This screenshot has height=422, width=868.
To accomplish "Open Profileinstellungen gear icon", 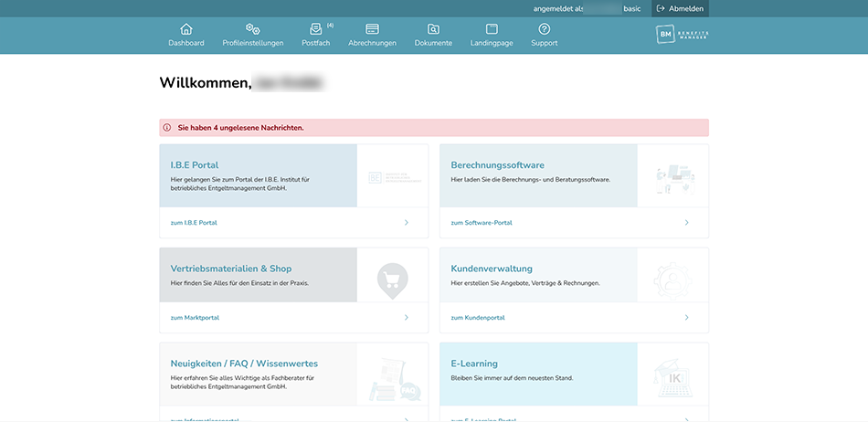I will [x=253, y=29].
